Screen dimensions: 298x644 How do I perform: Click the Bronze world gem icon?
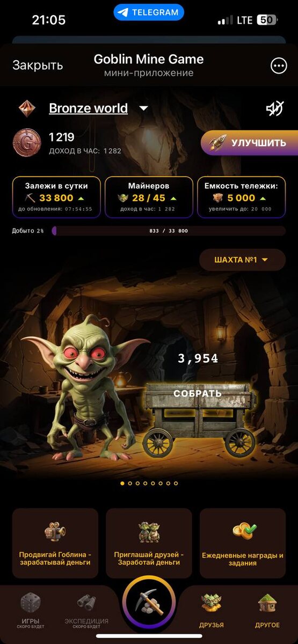[27, 108]
